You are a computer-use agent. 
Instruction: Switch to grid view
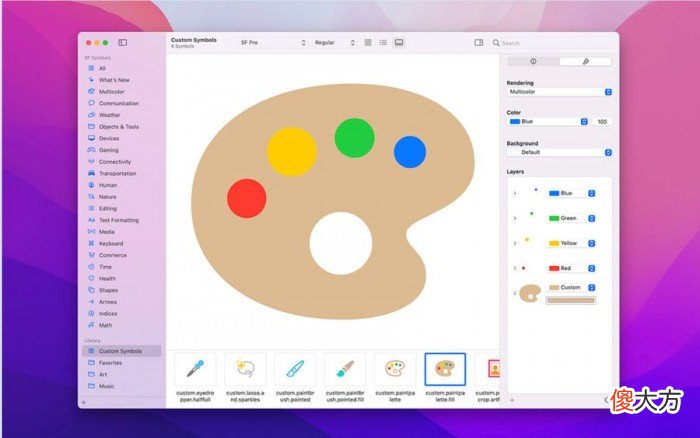[368, 42]
